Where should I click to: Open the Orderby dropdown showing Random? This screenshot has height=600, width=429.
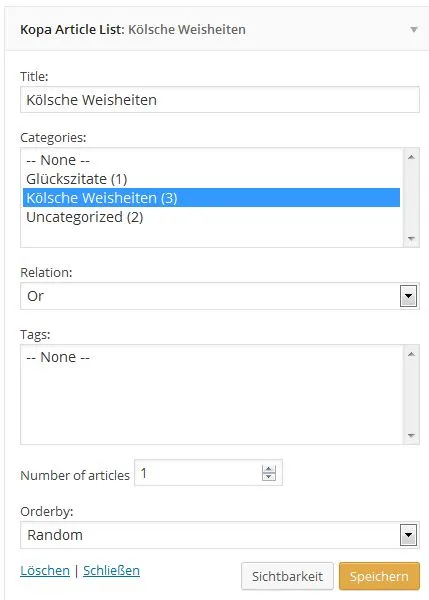point(220,535)
